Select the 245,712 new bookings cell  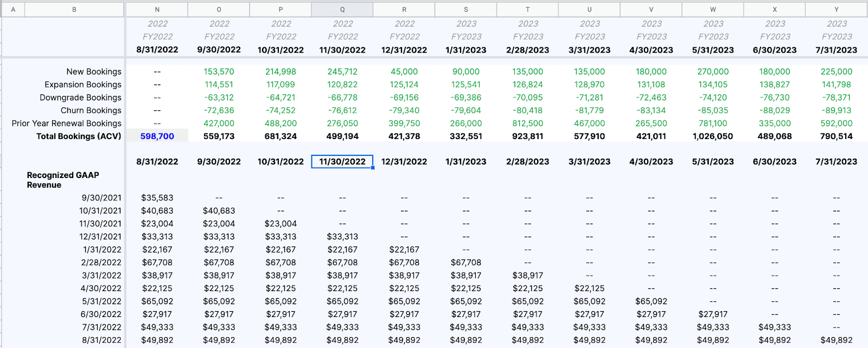(342, 72)
